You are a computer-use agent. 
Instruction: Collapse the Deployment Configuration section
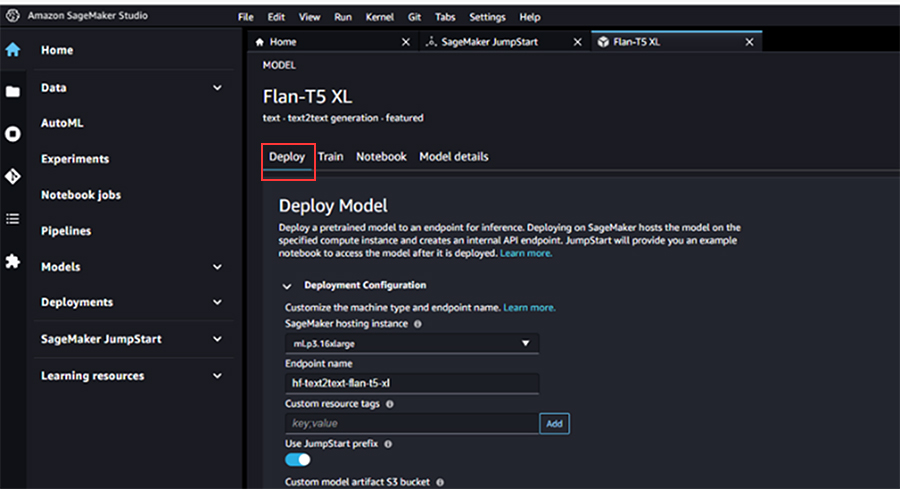pyautogui.click(x=287, y=286)
